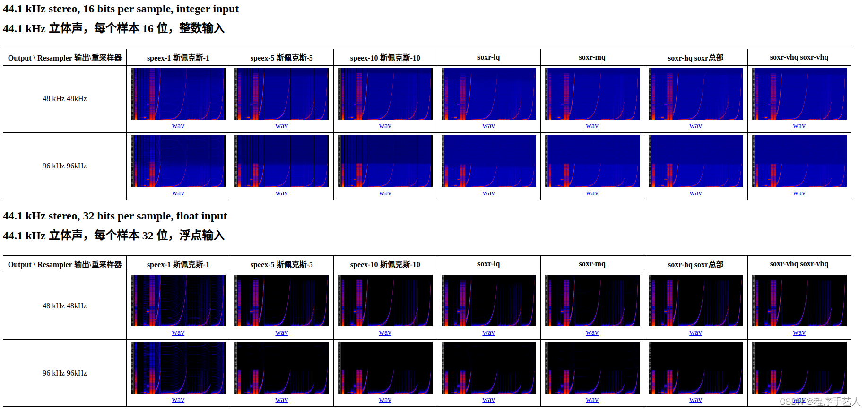
Task: Open wav link for speex-1 96 kHz, integer input
Action: pyautogui.click(x=178, y=193)
